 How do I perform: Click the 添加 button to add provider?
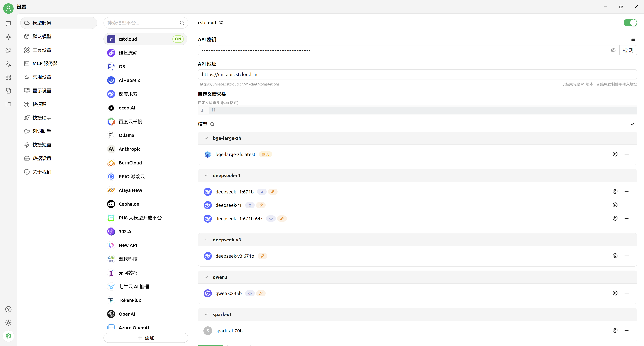146,338
